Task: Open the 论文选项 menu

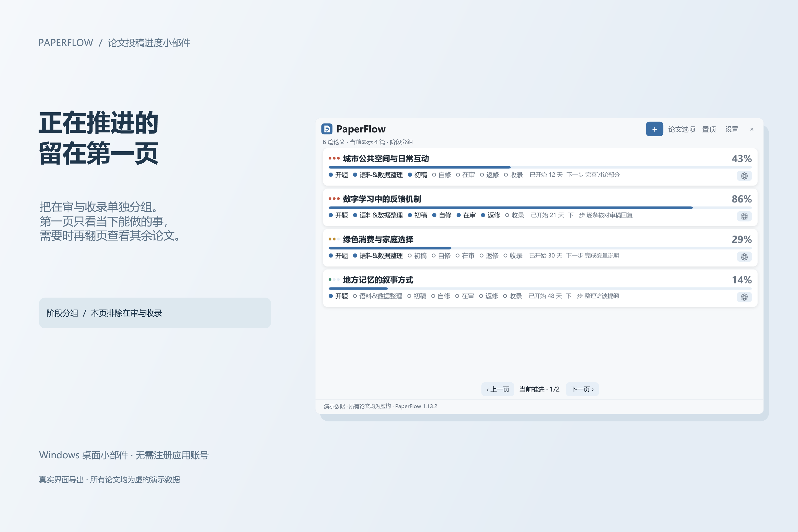Action: click(x=682, y=129)
